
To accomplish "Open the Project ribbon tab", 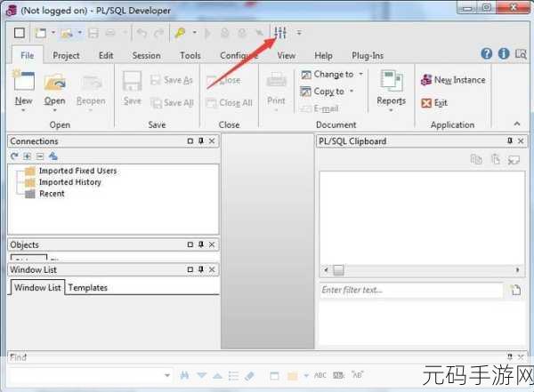I will tap(66, 55).
